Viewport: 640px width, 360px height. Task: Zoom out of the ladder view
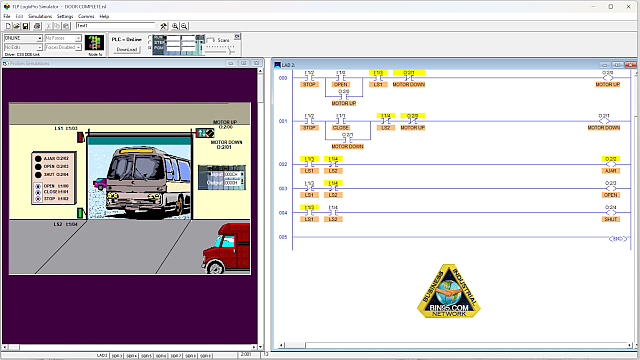pyautogui.click(x=184, y=26)
